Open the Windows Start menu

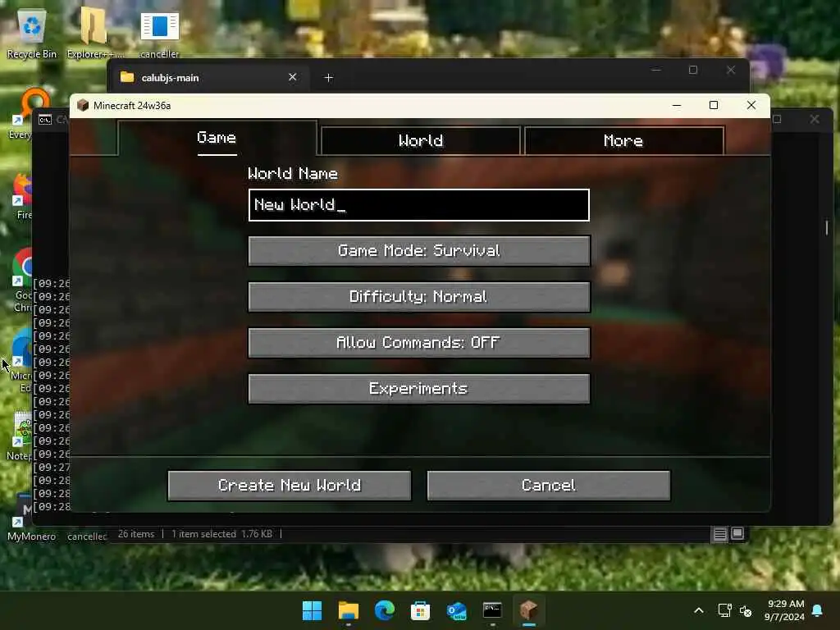(312, 610)
